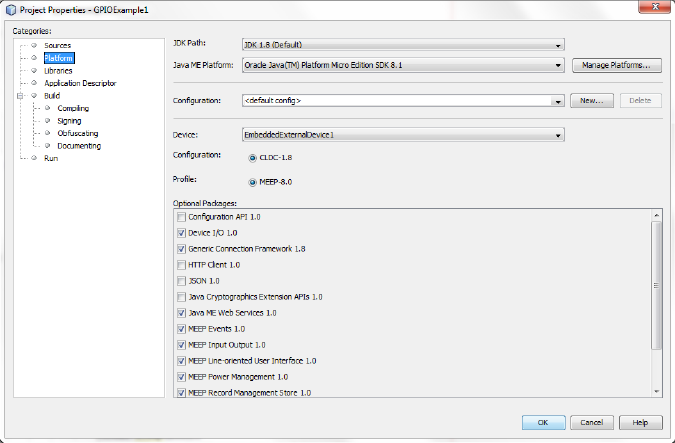Uncheck the Device I/O 1.0 package

click(181, 233)
